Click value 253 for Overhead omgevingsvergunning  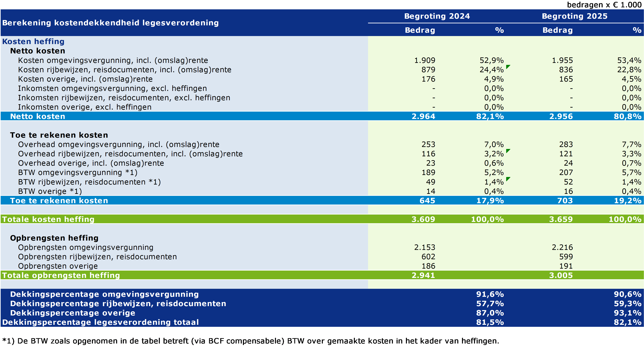tap(428, 144)
